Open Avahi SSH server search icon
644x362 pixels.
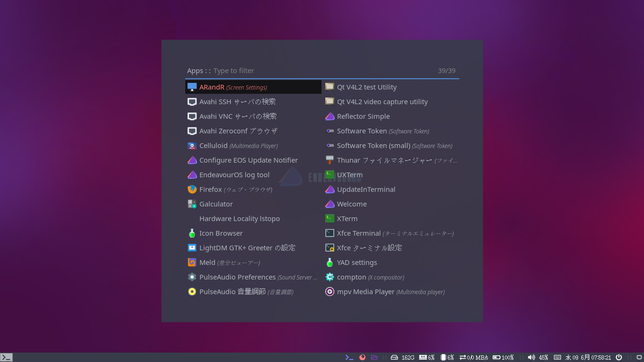click(x=192, y=102)
